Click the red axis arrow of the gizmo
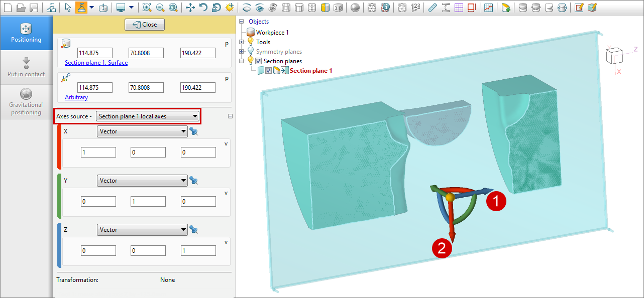 (x=451, y=226)
